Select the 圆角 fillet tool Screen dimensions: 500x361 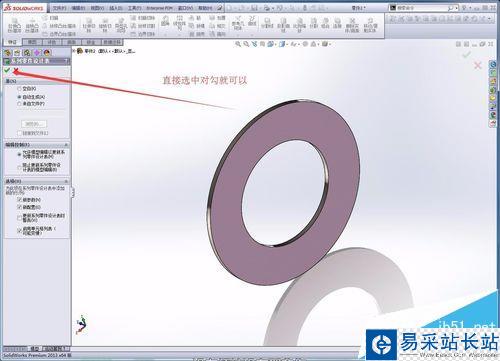coord(165,21)
